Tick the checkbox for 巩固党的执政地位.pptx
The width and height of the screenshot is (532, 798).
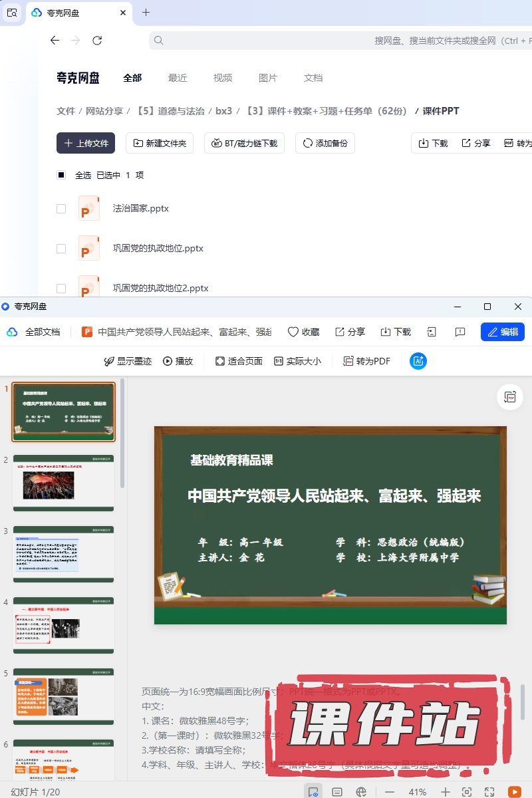coord(61,249)
